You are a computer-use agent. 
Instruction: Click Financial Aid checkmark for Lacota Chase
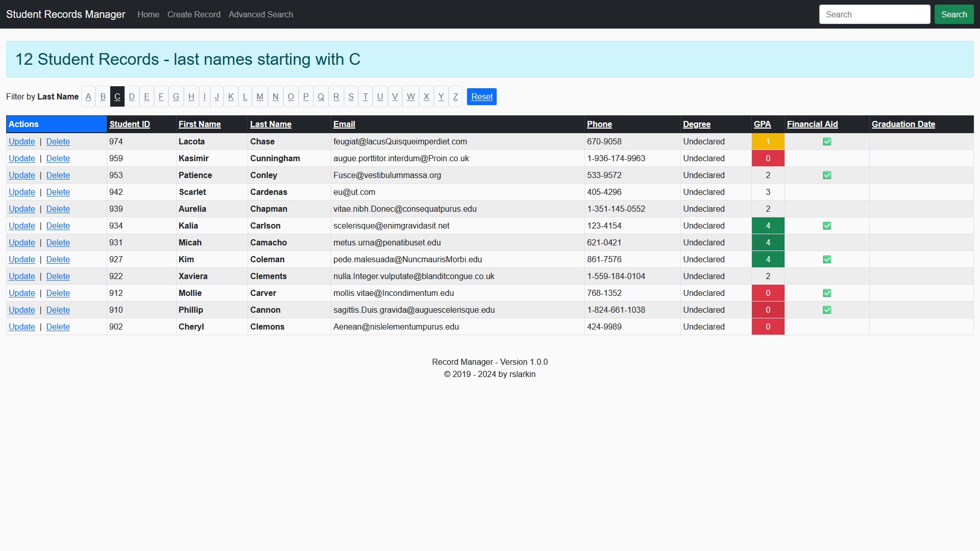tap(827, 142)
